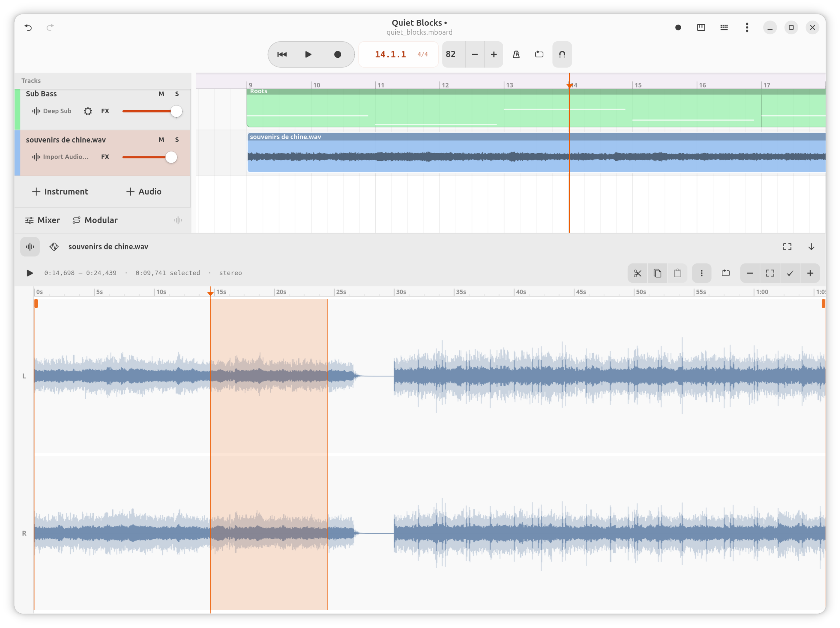Mute the souvenirs de chine.wav track
Screen dimensions: 840x628
point(161,140)
